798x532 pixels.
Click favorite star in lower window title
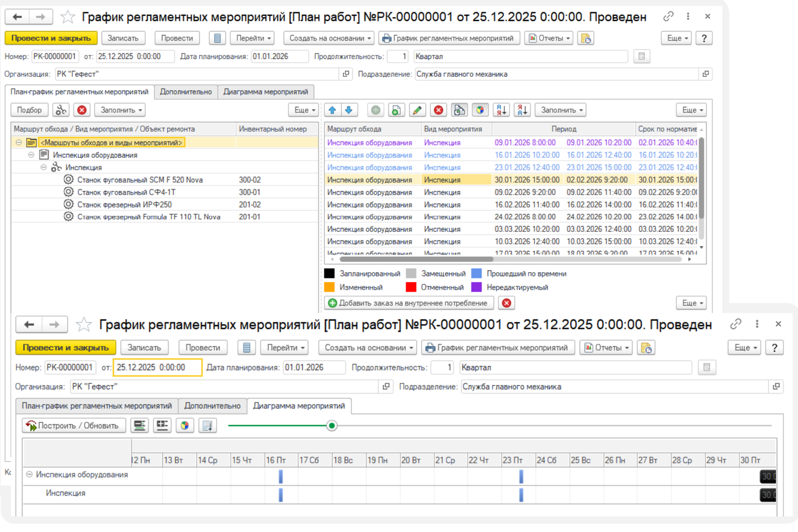pos(84,325)
